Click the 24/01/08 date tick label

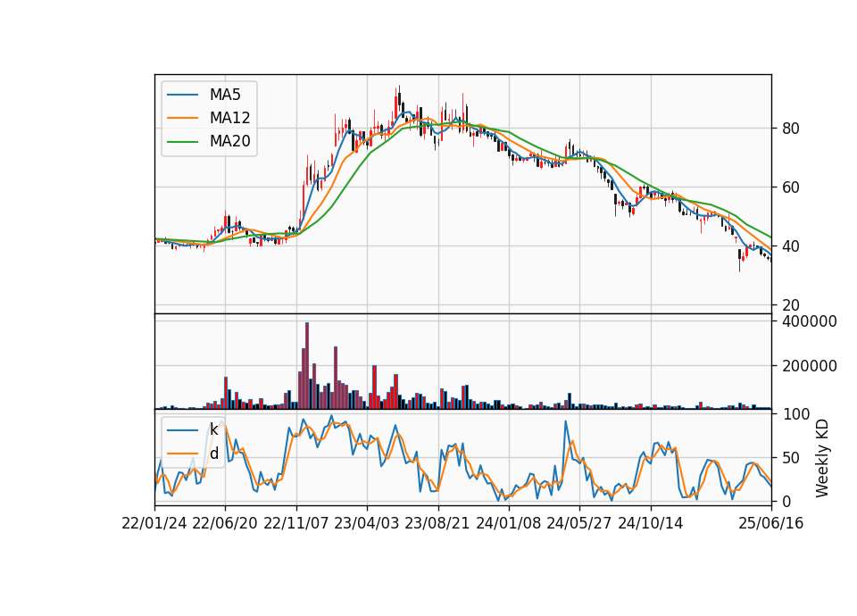508,524
